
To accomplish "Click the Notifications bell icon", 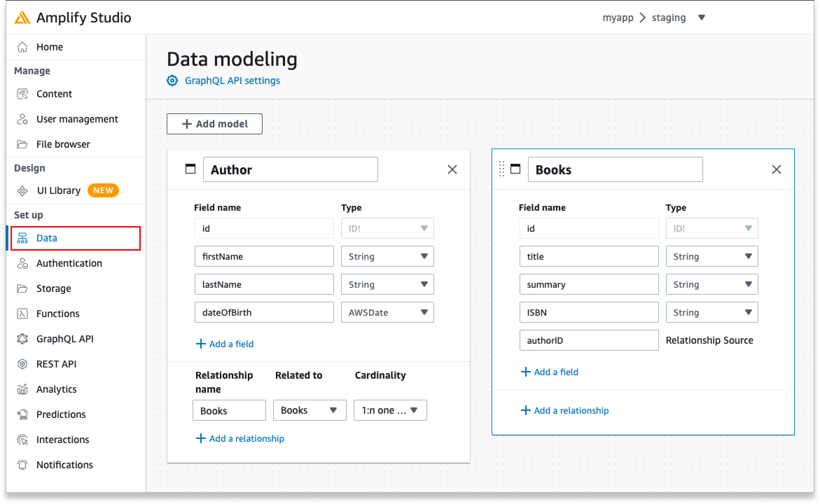I will coord(22,464).
